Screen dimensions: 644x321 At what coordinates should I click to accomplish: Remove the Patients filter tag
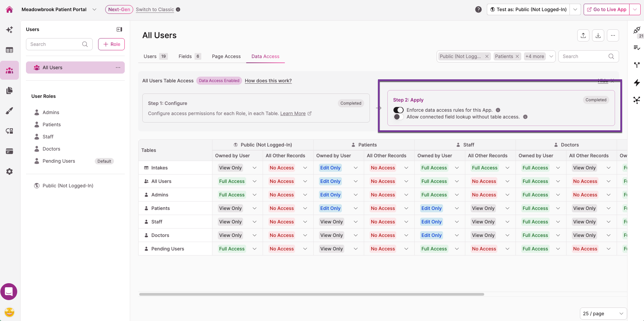point(517,56)
